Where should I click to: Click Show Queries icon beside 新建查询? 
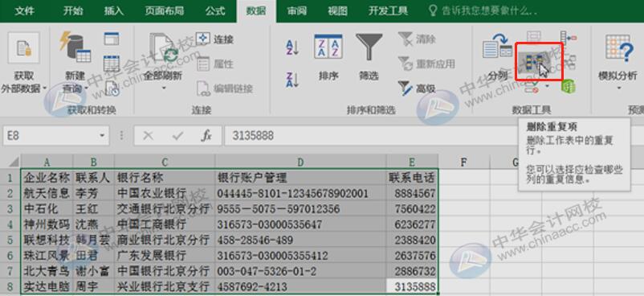coord(112,39)
